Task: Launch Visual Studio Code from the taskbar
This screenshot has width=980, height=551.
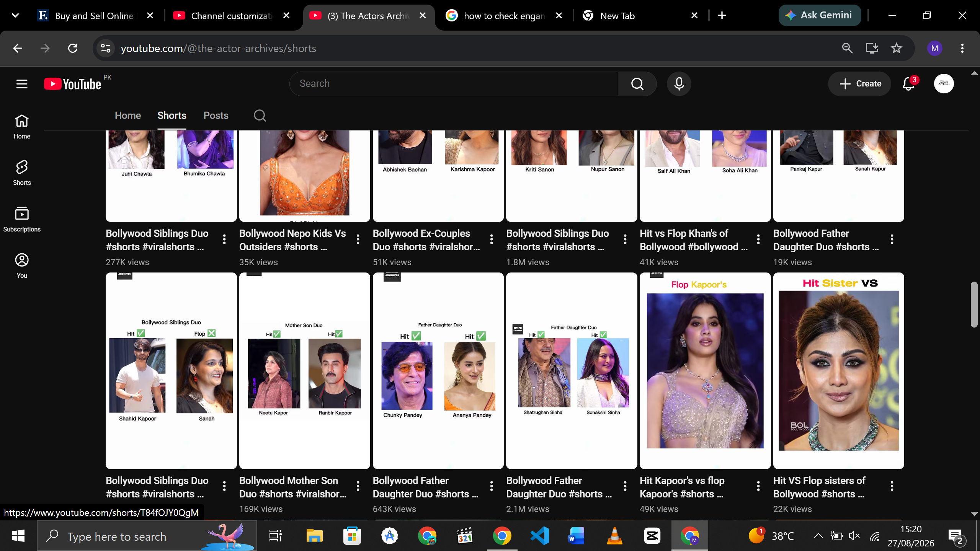Action: [x=539, y=536]
